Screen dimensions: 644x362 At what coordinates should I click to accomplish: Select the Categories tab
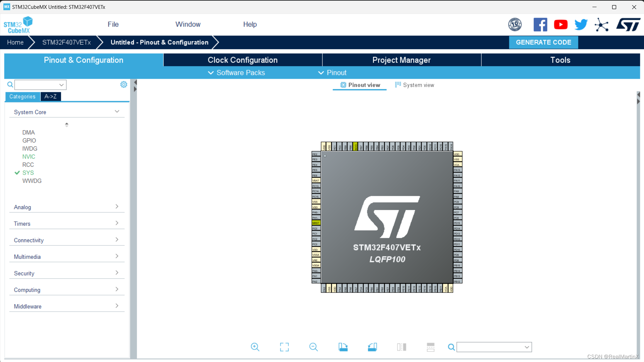tap(22, 96)
